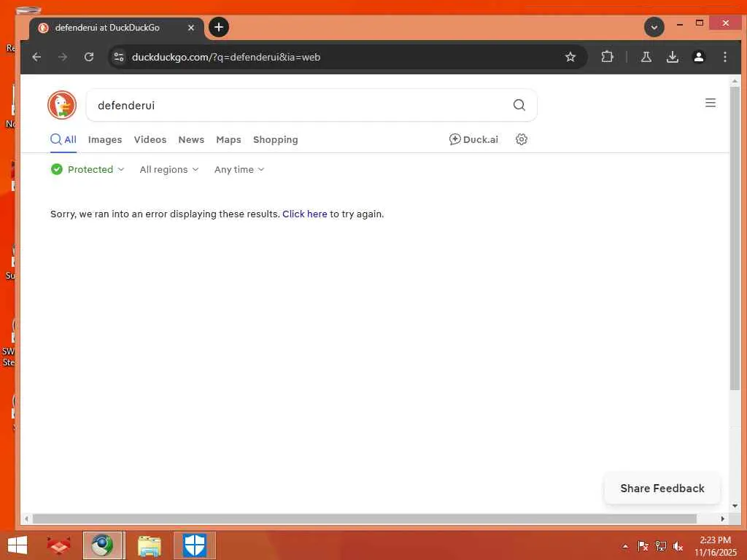
Task: Click the horizontal scrollbar thumb
Action: [x=365, y=518]
